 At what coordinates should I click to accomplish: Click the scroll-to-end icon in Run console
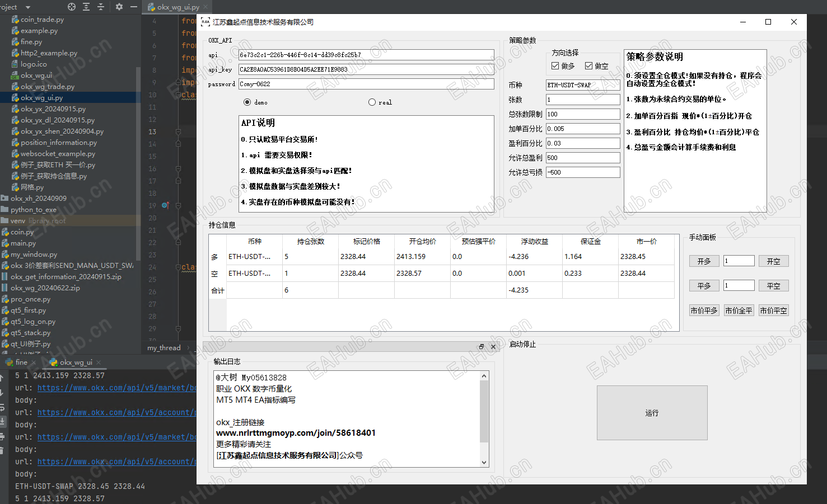[2, 421]
